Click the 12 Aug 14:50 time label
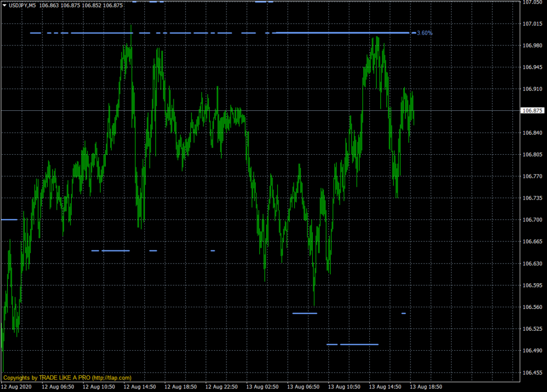Image resolution: width=547 pixels, height=392 pixels. [140, 387]
